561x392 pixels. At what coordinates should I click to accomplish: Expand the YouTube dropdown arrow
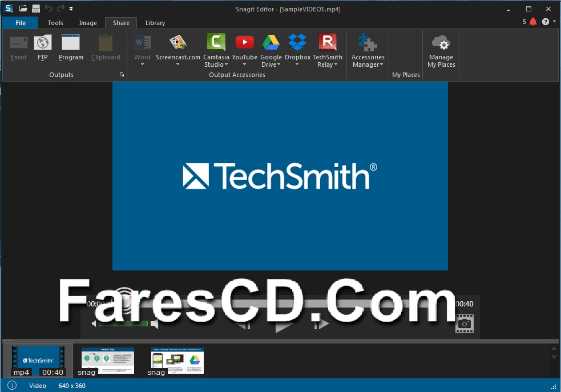[245, 64]
